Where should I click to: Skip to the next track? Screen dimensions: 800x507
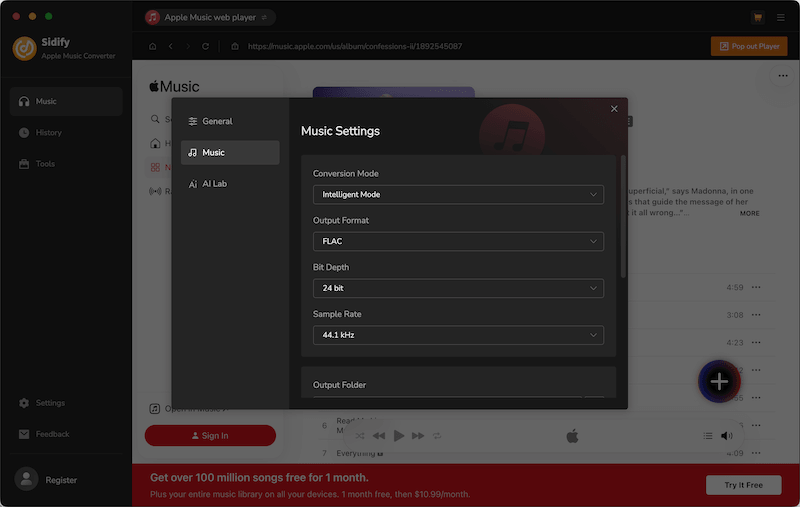418,436
